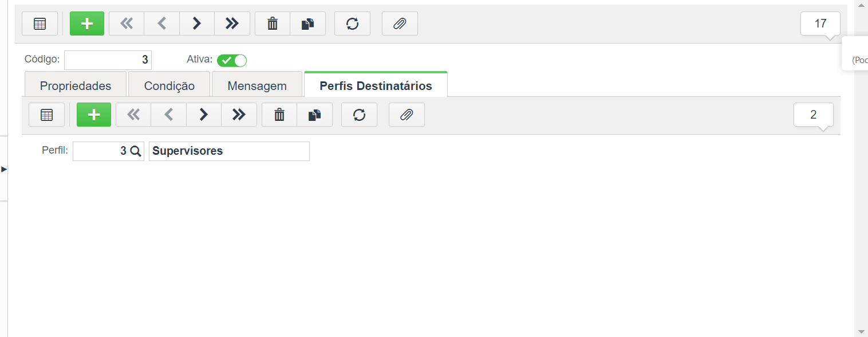Screen dimensions: 868x337
Task: Click the Código input field
Action: tap(108, 60)
